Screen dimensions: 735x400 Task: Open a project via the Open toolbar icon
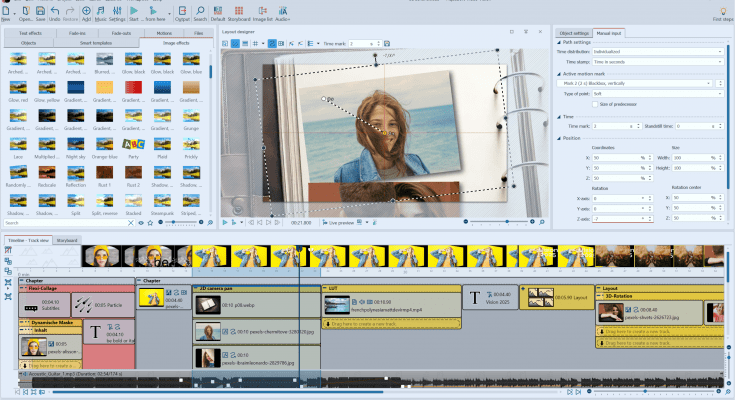tap(25, 13)
